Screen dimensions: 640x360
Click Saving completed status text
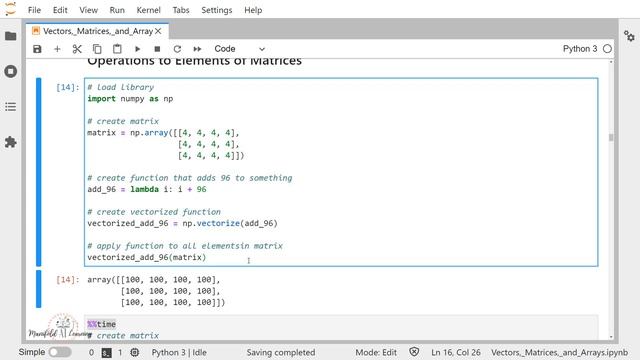click(x=281, y=352)
